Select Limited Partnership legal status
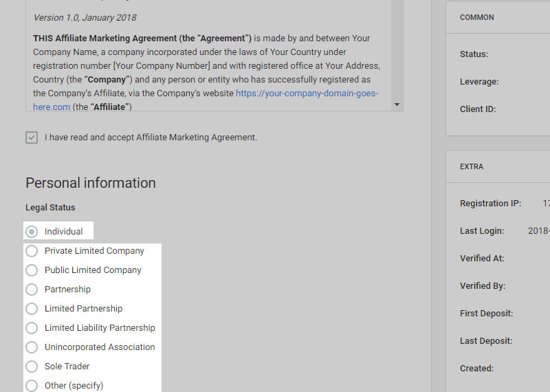550x392 pixels. pos(32,309)
